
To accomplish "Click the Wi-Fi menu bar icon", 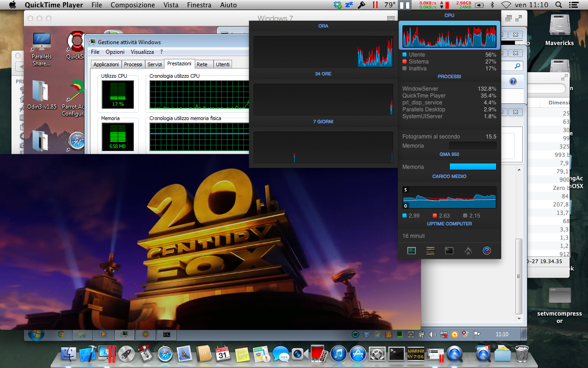I will click(x=506, y=5).
